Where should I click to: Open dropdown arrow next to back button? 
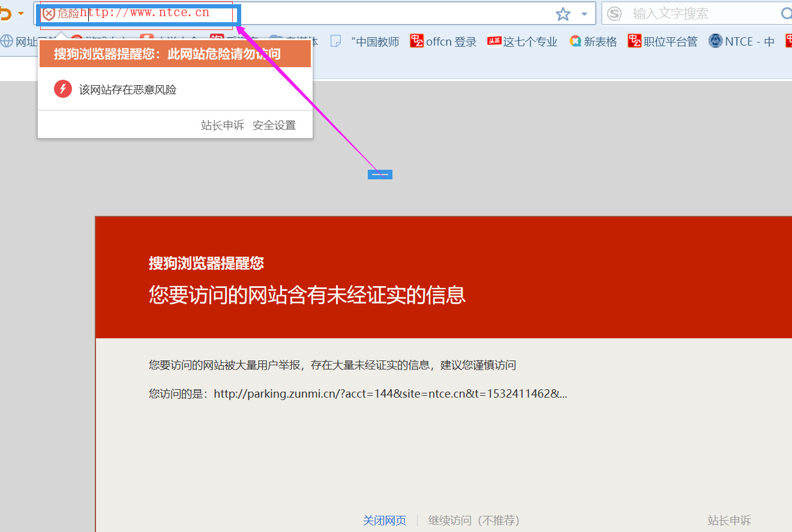(x=22, y=13)
